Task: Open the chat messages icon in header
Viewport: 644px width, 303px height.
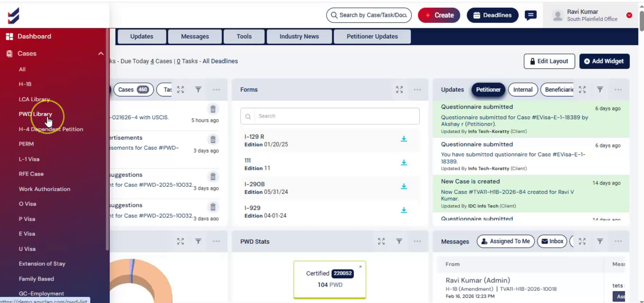Action: click(x=530, y=15)
